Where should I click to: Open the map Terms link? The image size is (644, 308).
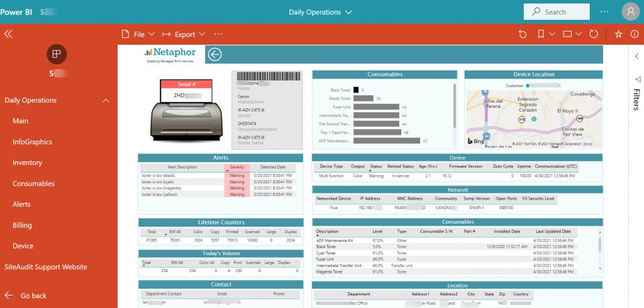588,144
